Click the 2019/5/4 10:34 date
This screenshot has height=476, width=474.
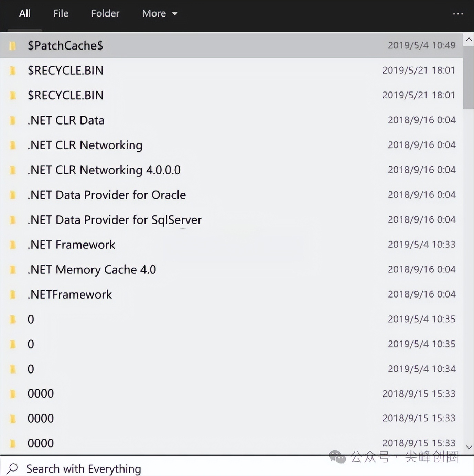click(x=422, y=369)
